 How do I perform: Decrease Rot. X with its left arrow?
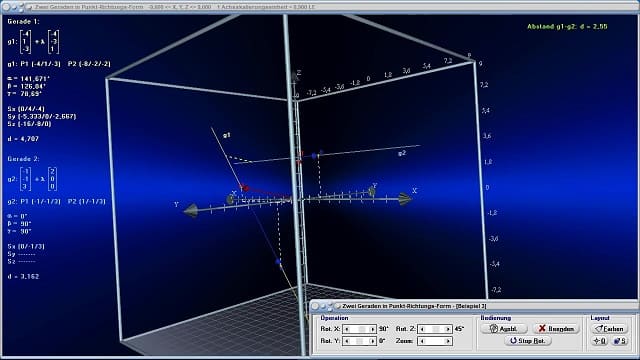click(347, 329)
